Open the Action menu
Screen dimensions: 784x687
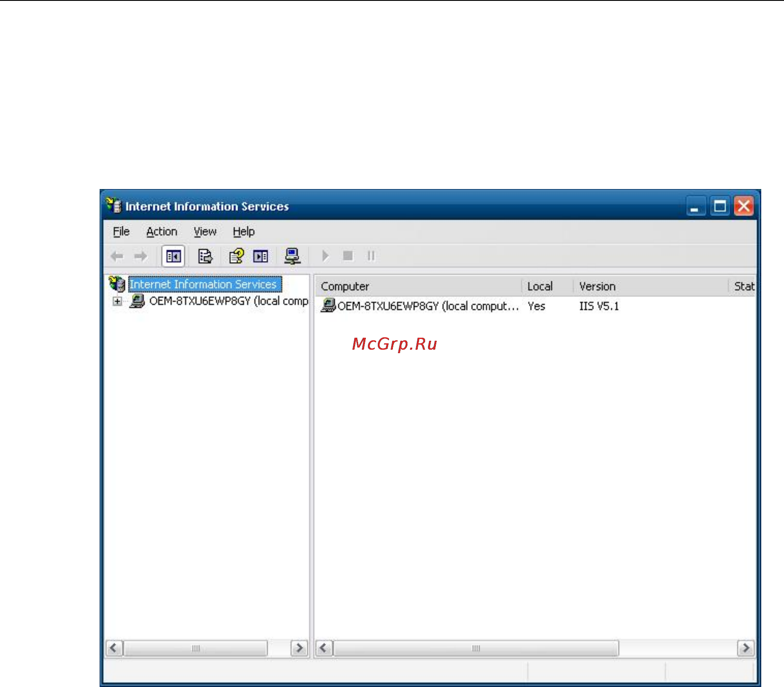pos(161,232)
